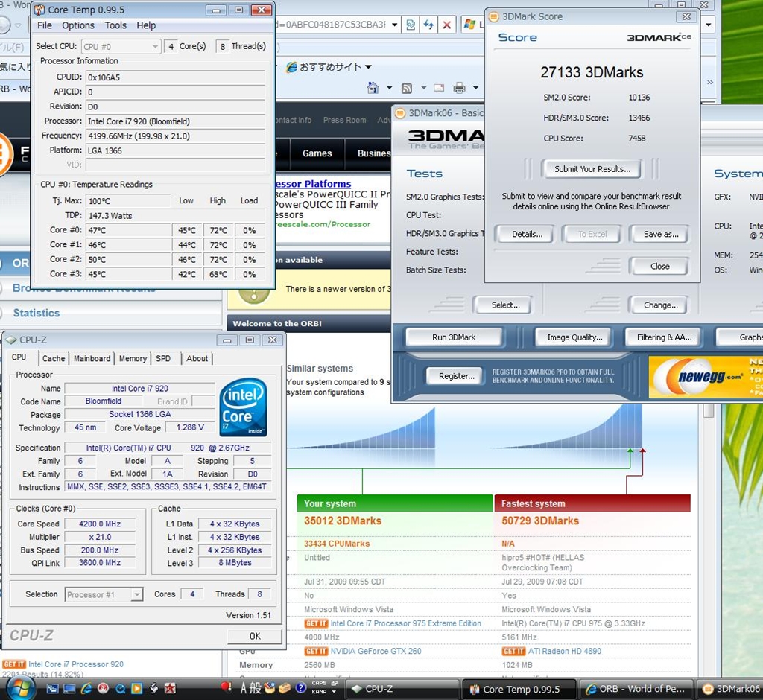
Task: Launch Internet Explorer from quick launch
Action: [86, 688]
